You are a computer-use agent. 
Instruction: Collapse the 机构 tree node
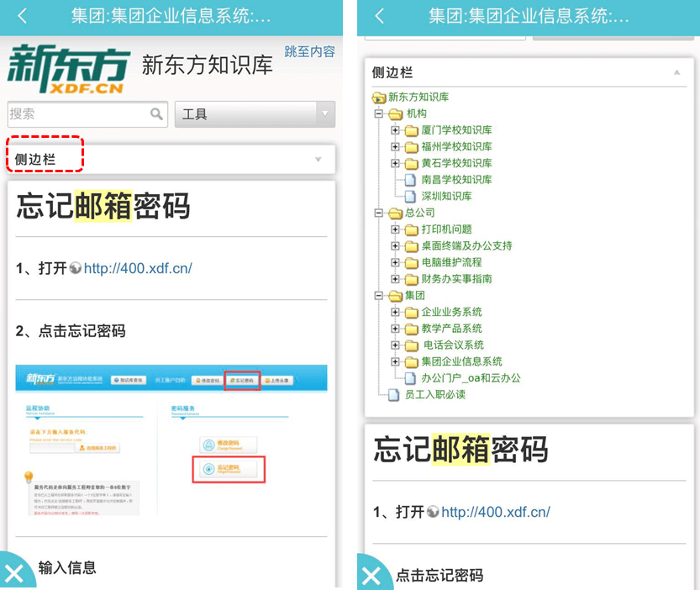coord(379,113)
